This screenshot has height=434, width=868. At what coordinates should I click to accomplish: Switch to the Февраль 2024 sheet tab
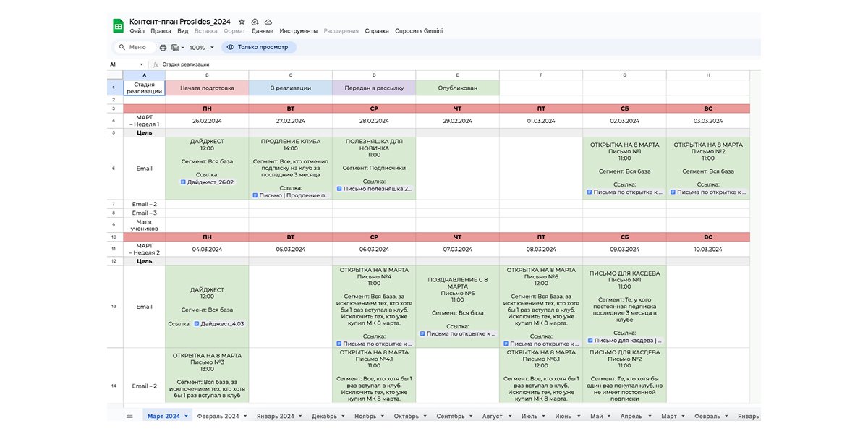click(218, 417)
